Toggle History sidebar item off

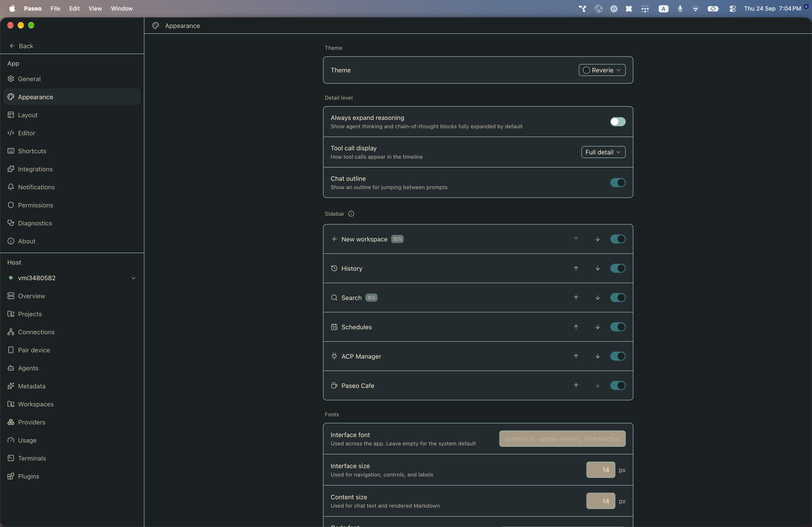pyautogui.click(x=618, y=268)
